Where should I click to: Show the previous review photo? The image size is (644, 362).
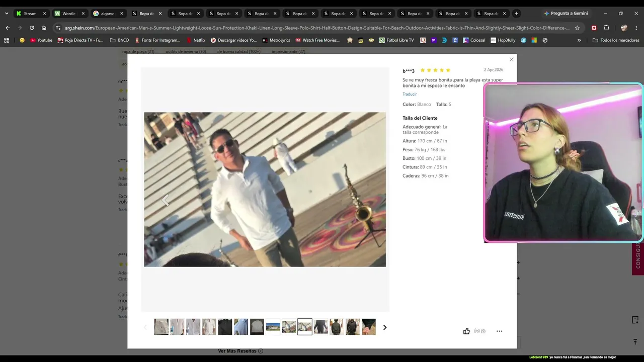click(x=166, y=200)
